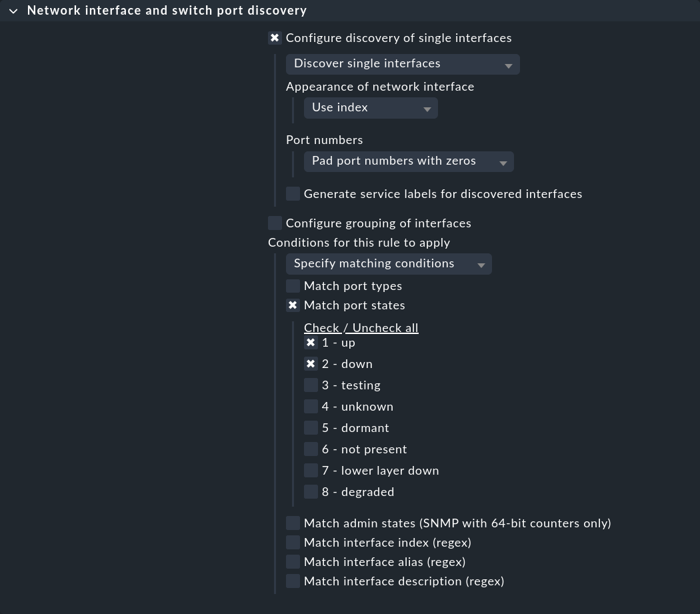The width and height of the screenshot is (700, 614).
Task: Enable Match admin states option
Action: [x=293, y=523]
